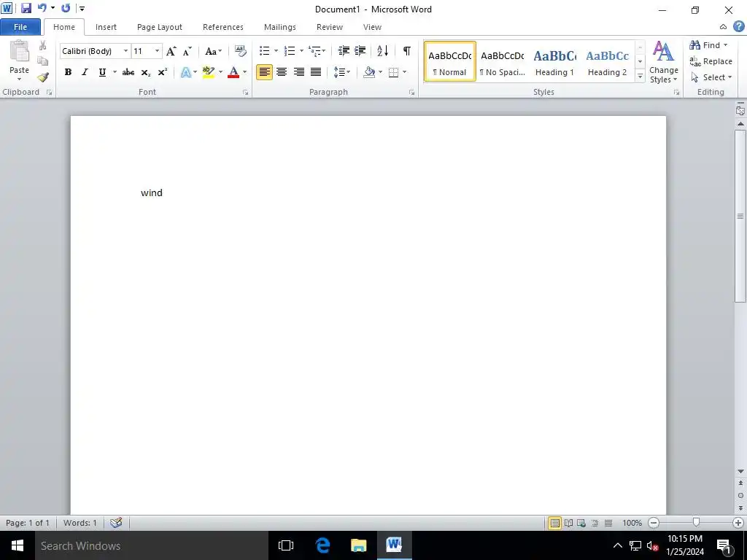Click the Text Effects glowing A

point(186,72)
